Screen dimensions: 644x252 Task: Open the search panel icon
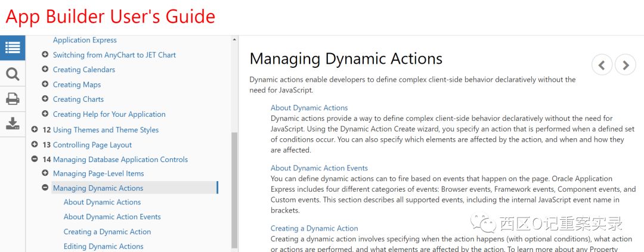[x=13, y=74]
